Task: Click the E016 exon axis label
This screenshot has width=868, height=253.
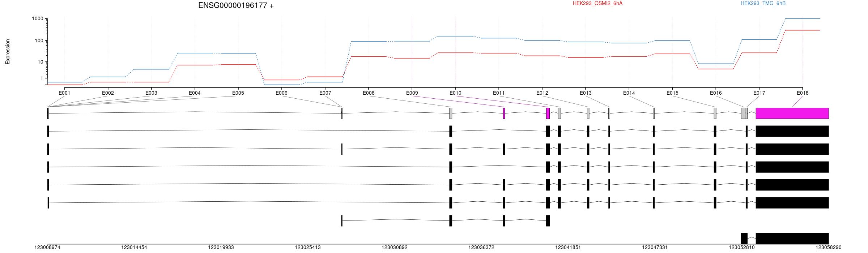Action: pyautogui.click(x=716, y=93)
